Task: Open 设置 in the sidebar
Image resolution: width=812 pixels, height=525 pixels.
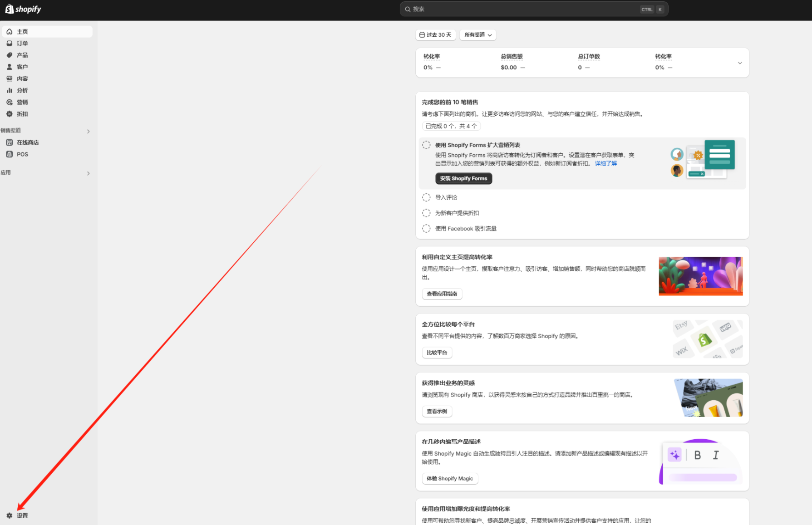Action: point(47,515)
